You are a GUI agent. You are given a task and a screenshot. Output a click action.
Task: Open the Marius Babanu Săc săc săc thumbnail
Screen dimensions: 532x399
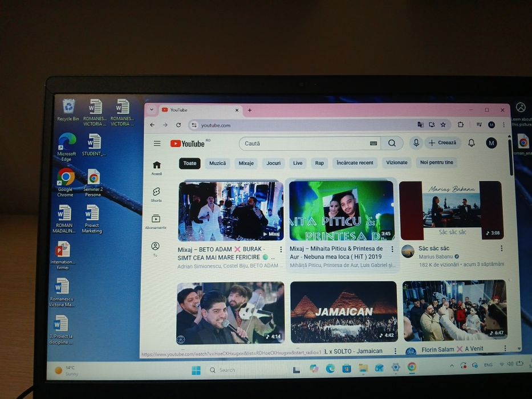[x=452, y=210]
